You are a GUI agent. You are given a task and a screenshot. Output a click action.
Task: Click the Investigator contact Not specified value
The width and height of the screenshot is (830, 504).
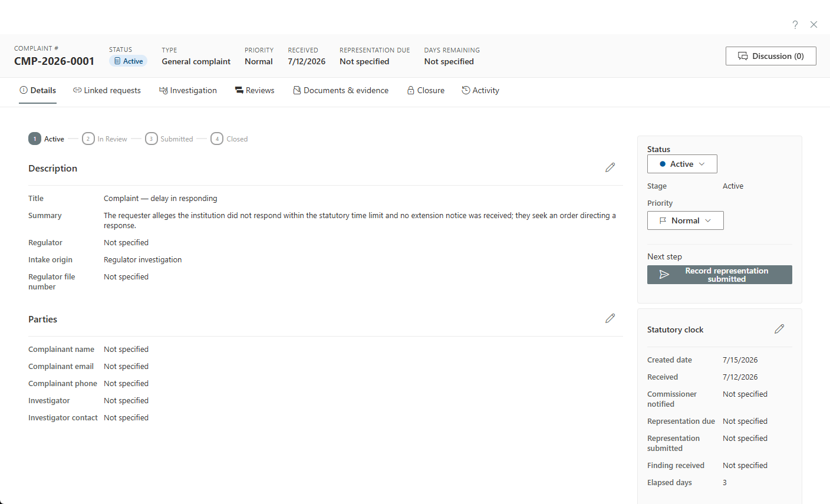[x=126, y=418]
